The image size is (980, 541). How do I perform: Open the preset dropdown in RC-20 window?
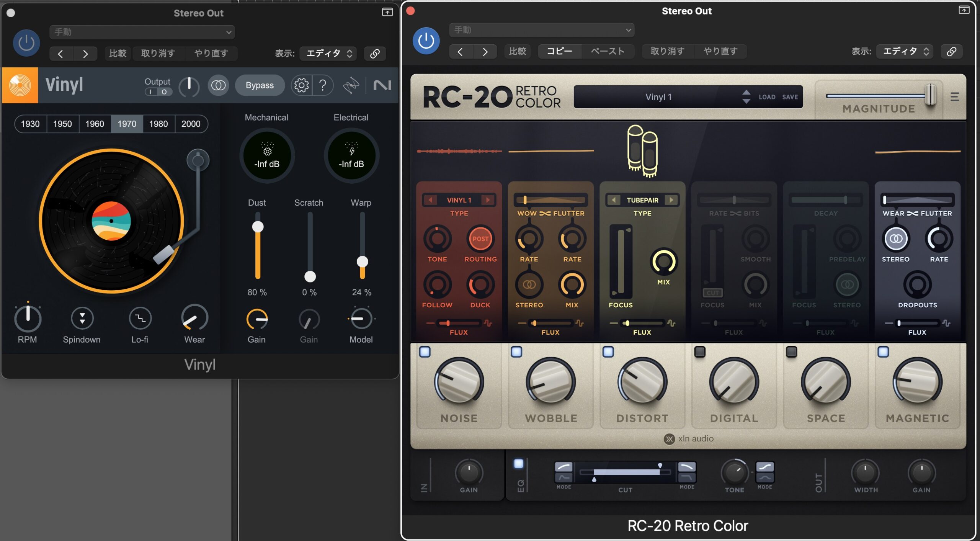tap(542, 30)
